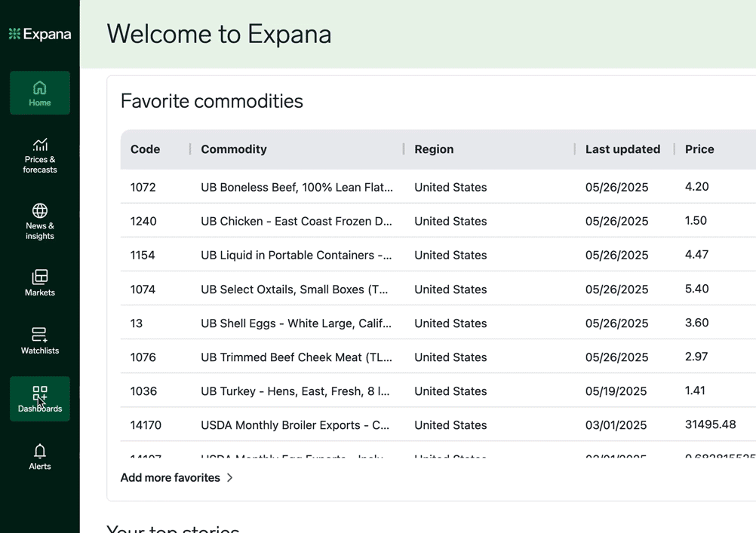Image resolution: width=756 pixels, height=533 pixels.
Task: Click price 2.97 value
Action: (x=696, y=357)
